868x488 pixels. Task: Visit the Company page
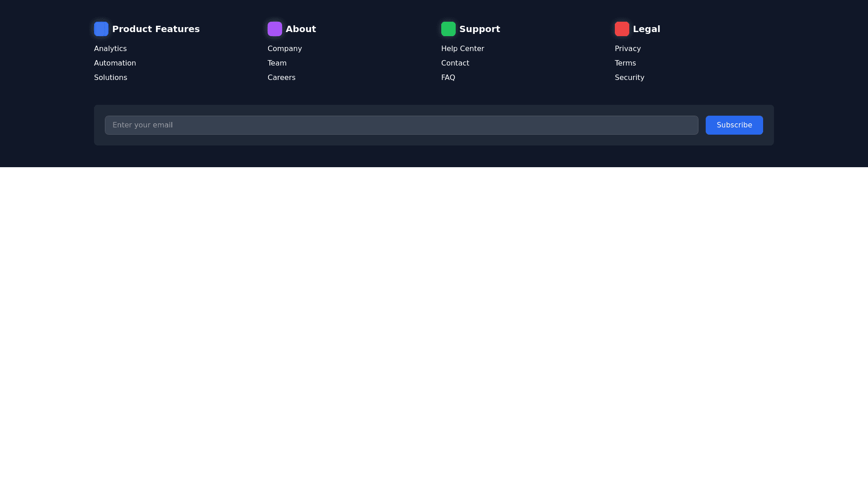tap(285, 49)
